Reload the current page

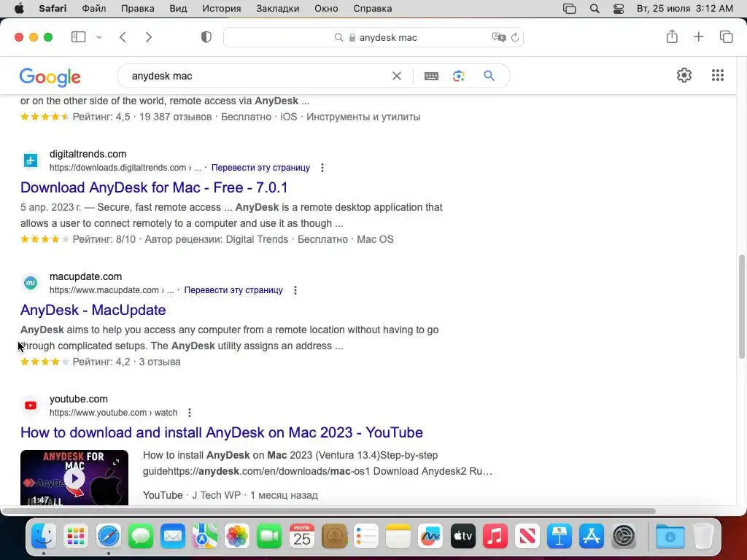(515, 37)
